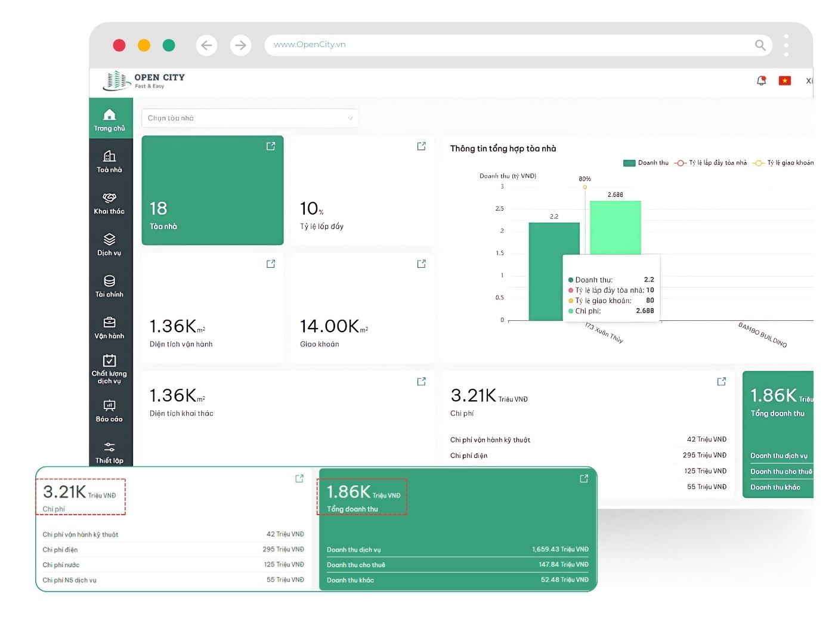
Task: Open details of zoomed Tổng doanh thu panel
Action: coord(584,479)
